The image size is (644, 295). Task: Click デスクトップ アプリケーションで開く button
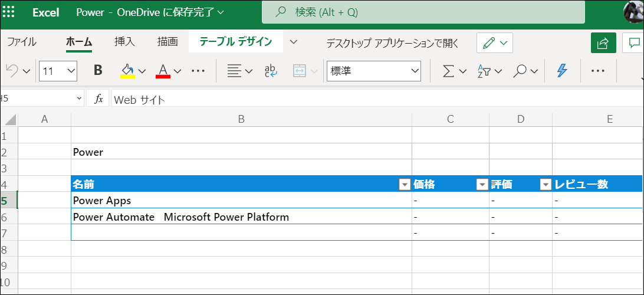tap(392, 43)
